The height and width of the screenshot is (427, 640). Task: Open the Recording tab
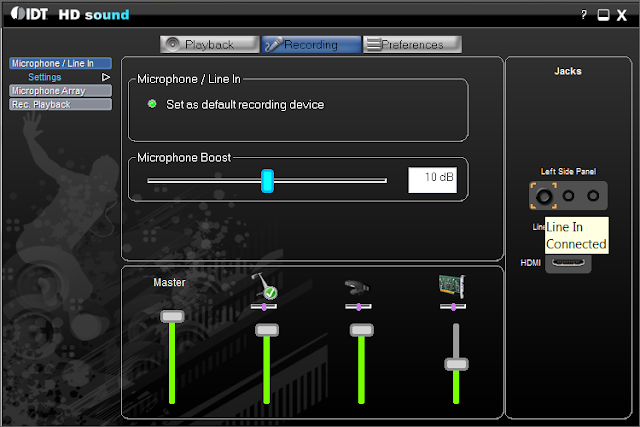pyautogui.click(x=311, y=44)
